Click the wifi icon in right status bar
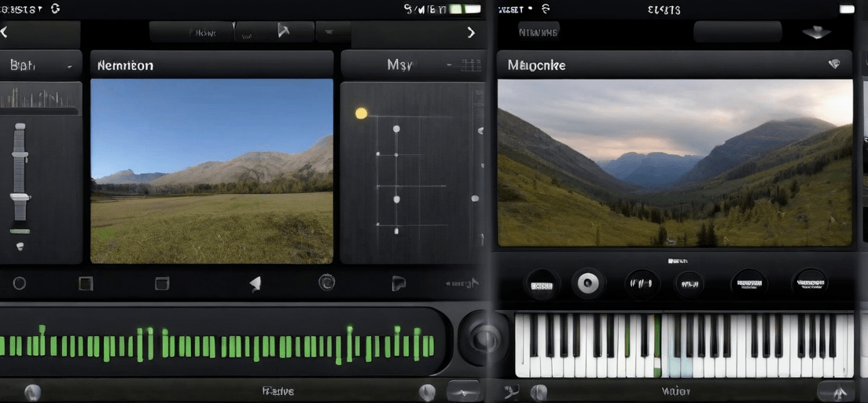 tap(546, 9)
